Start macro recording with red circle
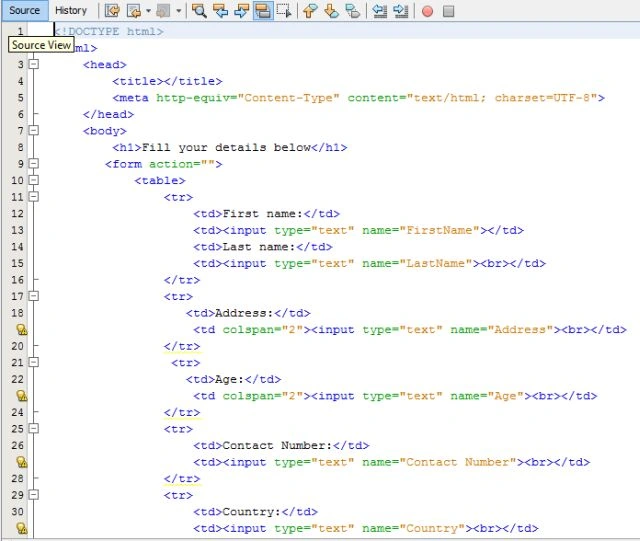 coord(427,11)
